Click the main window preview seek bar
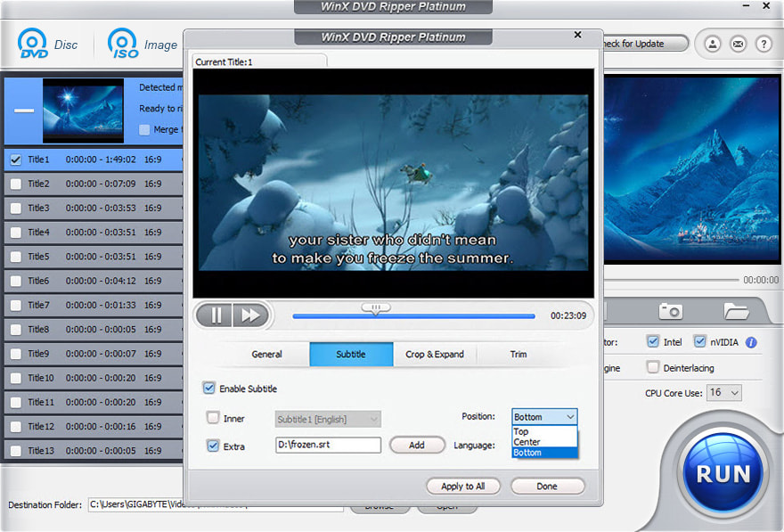 click(671, 280)
